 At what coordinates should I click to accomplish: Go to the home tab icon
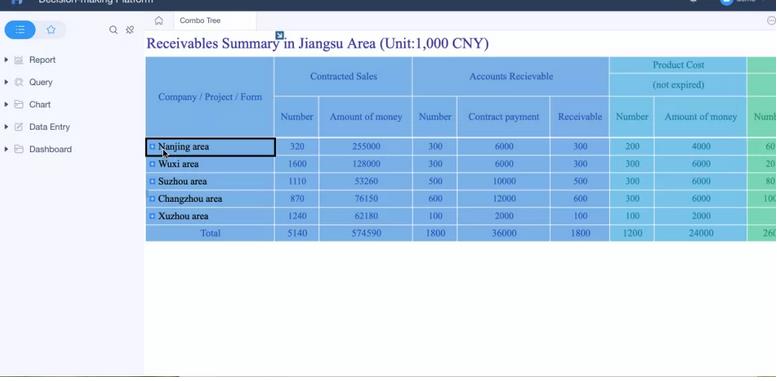pyautogui.click(x=159, y=20)
